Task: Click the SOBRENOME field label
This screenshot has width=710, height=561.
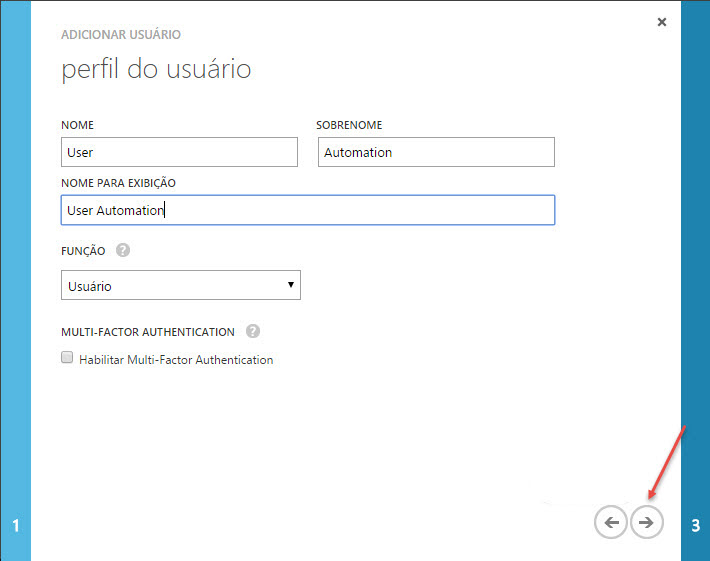Action: pos(349,125)
